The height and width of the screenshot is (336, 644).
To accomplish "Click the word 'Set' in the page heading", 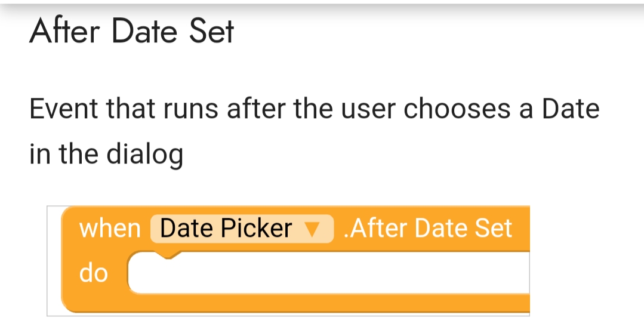I will [211, 31].
